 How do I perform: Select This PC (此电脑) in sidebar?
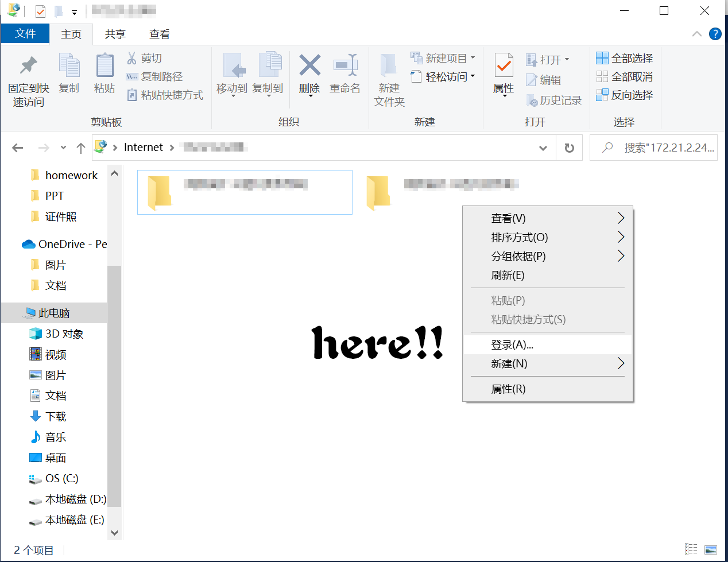[54, 313]
